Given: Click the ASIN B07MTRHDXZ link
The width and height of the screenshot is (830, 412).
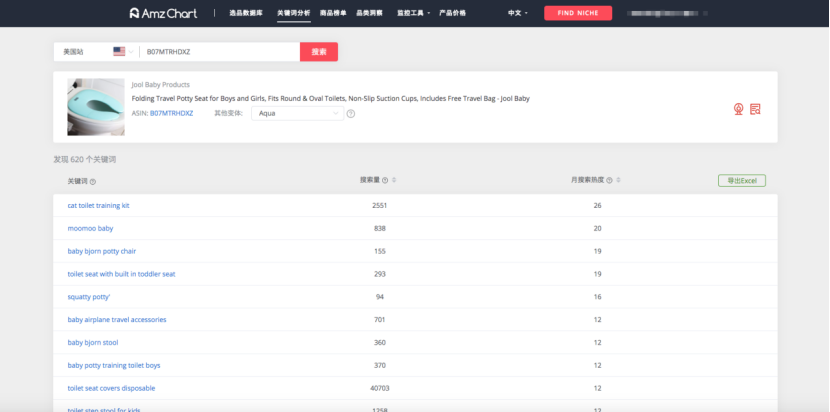Looking at the screenshot, I should (172, 113).
